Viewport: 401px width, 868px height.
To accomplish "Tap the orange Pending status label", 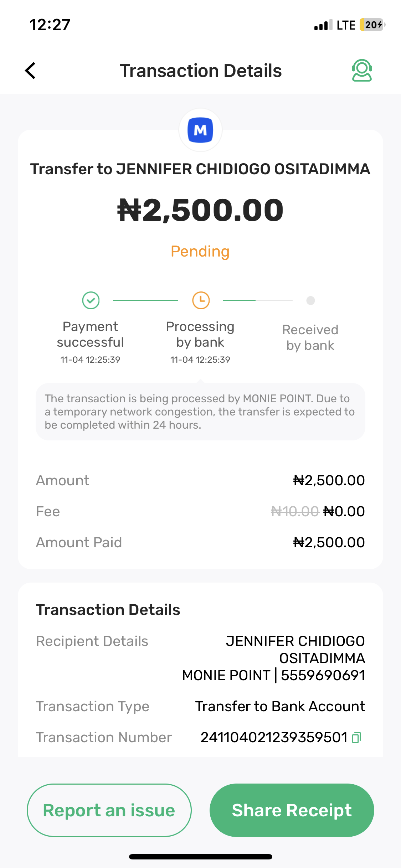I will pyautogui.click(x=200, y=252).
